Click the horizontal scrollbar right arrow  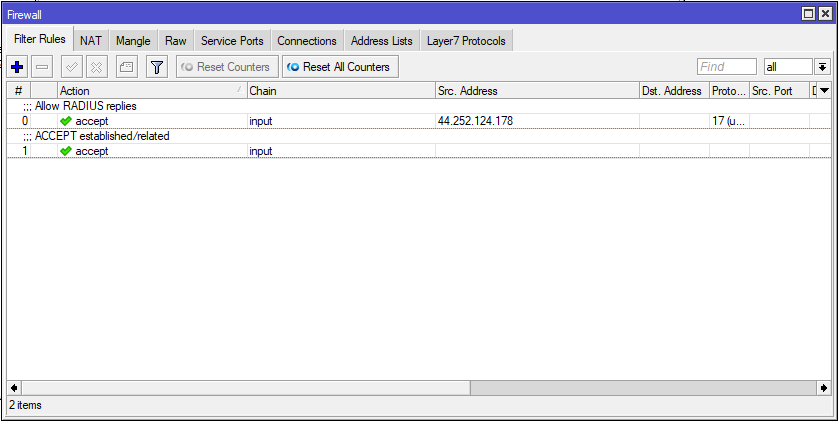pyautogui.click(x=823, y=387)
